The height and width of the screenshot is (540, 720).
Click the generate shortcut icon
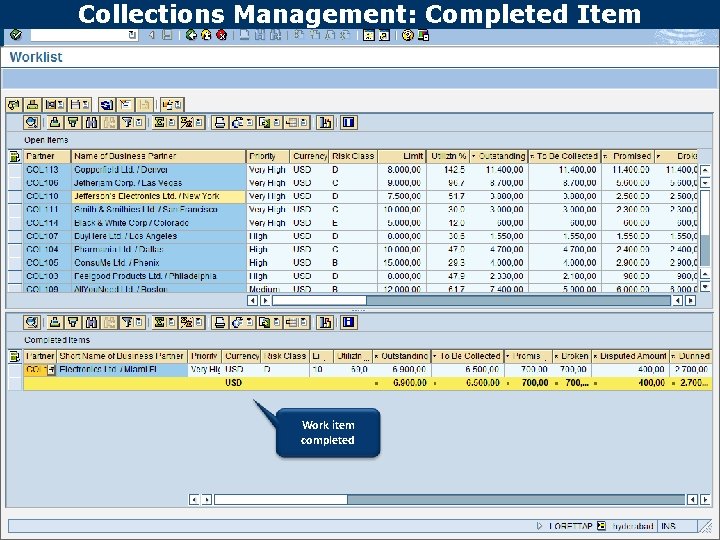(x=384, y=35)
